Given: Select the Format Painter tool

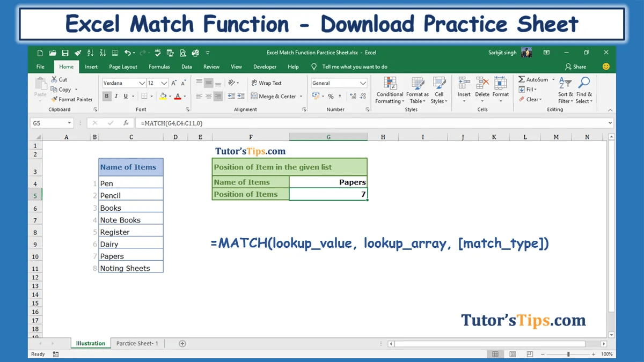Looking at the screenshot, I should click(72, 100).
